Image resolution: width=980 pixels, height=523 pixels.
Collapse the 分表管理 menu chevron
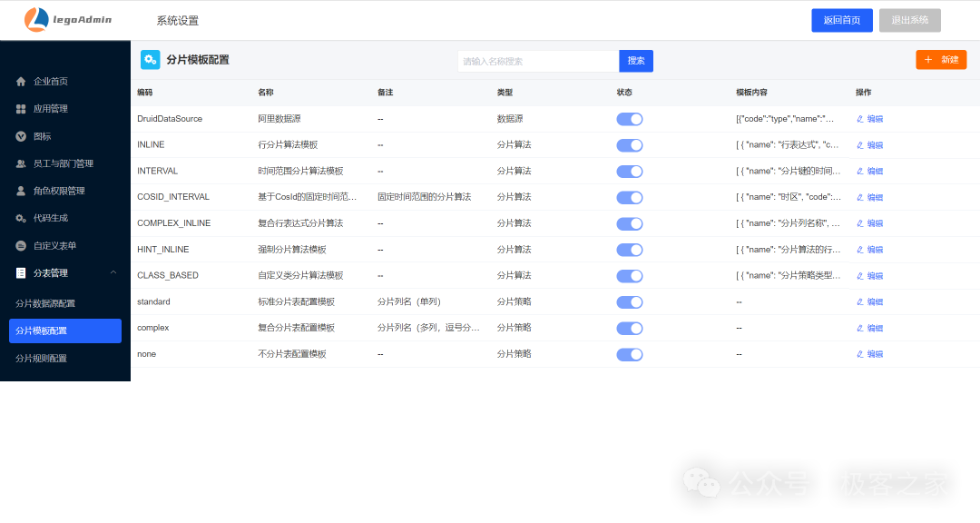113,272
